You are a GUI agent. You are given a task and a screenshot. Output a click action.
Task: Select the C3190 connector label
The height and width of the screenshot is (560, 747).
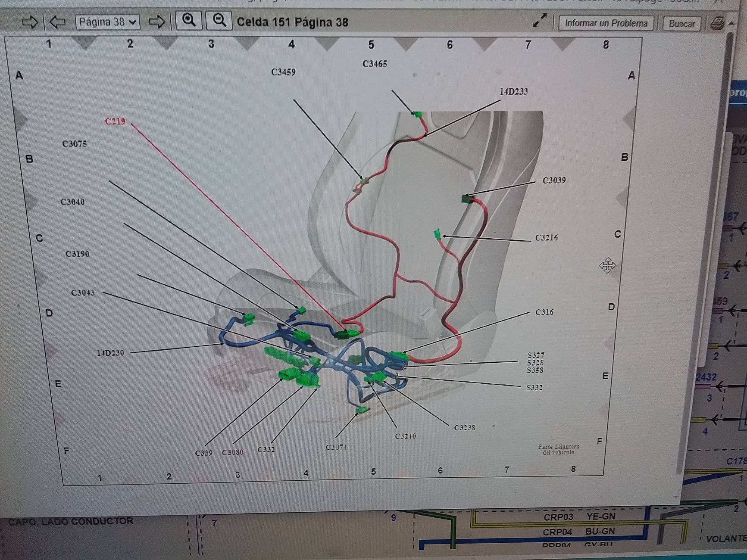[78, 254]
